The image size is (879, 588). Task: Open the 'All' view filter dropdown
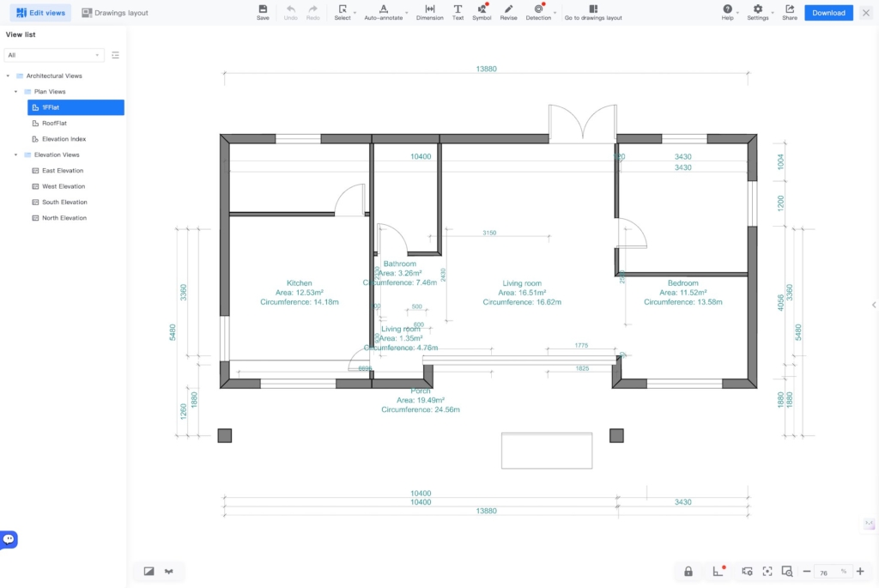(54, 55)
